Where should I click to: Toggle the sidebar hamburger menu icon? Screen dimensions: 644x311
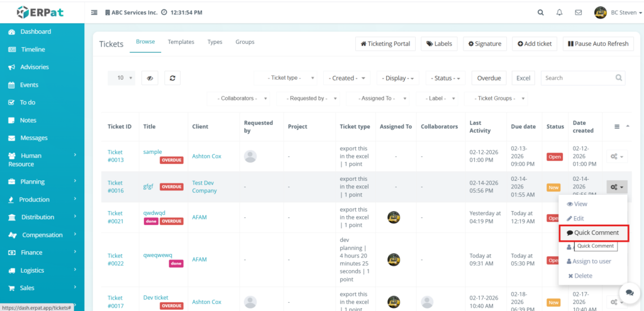(94, 13)
